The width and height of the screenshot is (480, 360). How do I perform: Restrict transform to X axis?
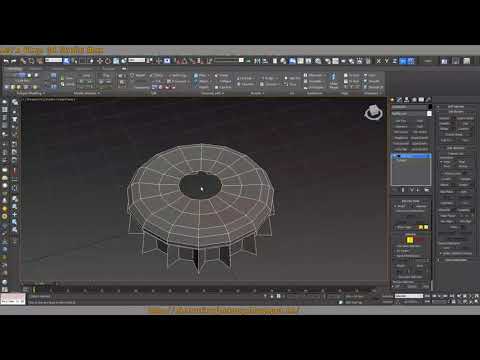(x=379, y=61)
